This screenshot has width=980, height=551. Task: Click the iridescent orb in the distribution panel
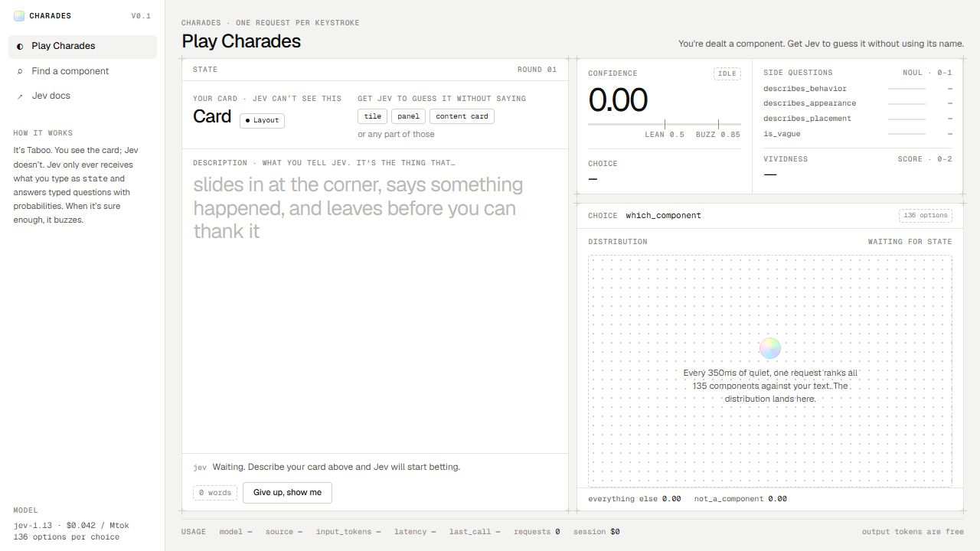pos(770,348)
